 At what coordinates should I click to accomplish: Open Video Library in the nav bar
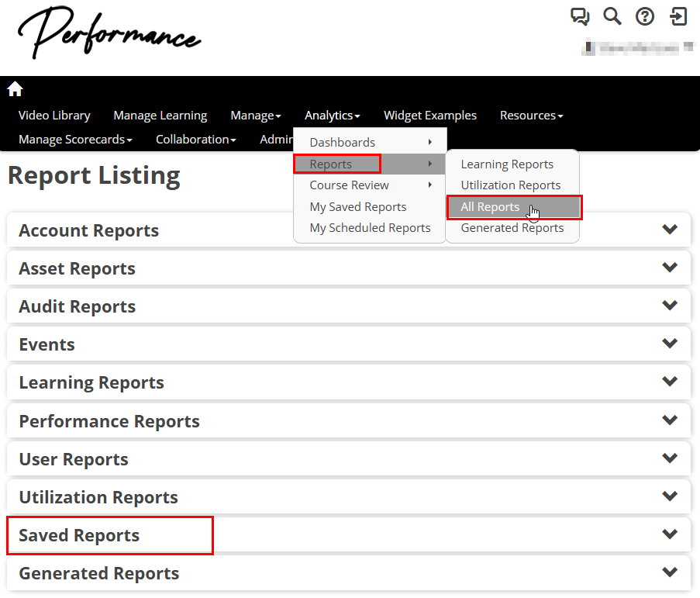(x=54, y=116)
